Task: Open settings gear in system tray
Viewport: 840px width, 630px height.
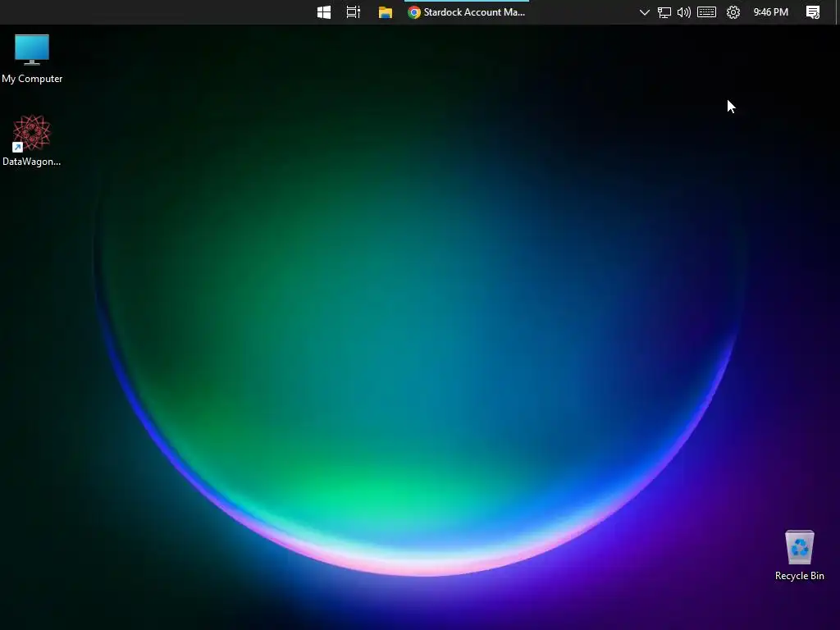Action: (733, 12)
